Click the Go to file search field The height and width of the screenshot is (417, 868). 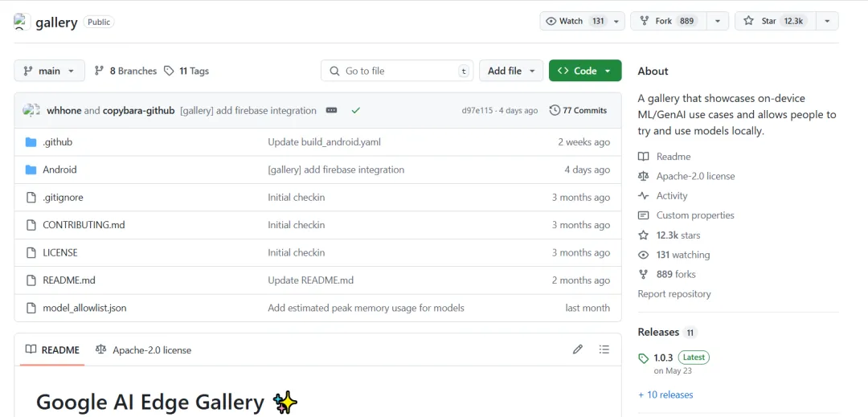[397, 71]
